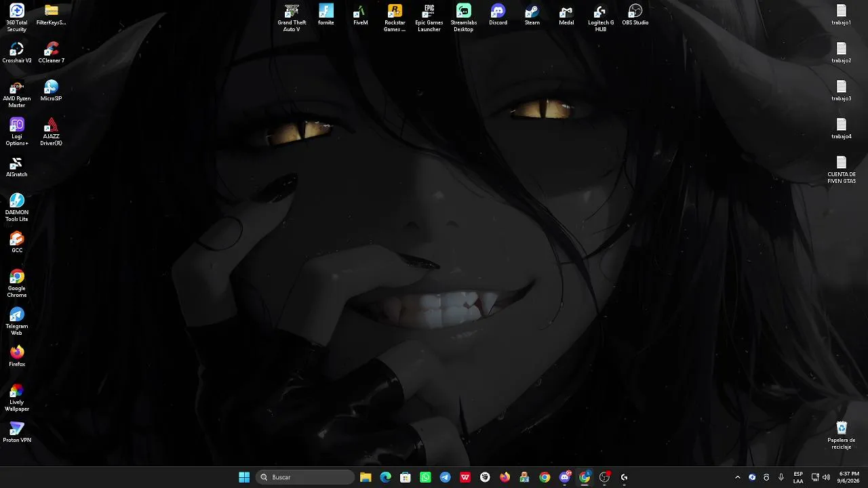
Task: Open WhatsApp from the taskbar
Action: click(425, 477)
